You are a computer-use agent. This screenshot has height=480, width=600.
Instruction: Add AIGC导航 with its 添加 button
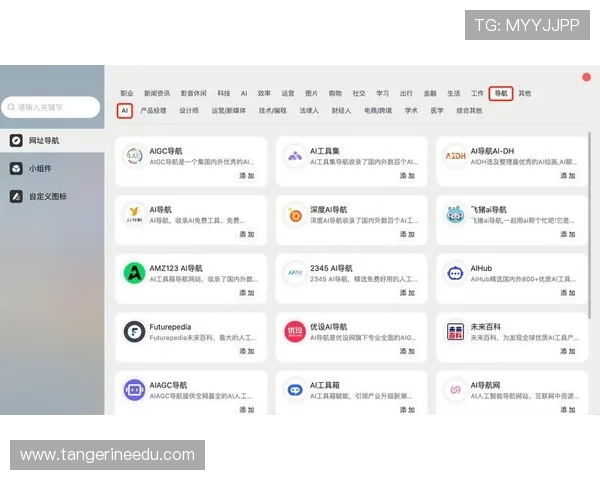(247, 176)
